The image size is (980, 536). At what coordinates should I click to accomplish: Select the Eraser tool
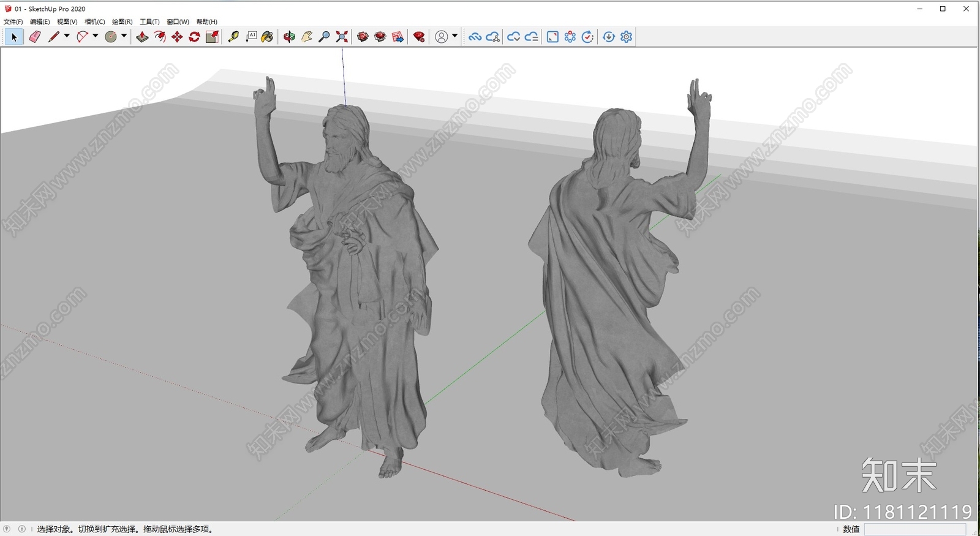pos(35,37)
